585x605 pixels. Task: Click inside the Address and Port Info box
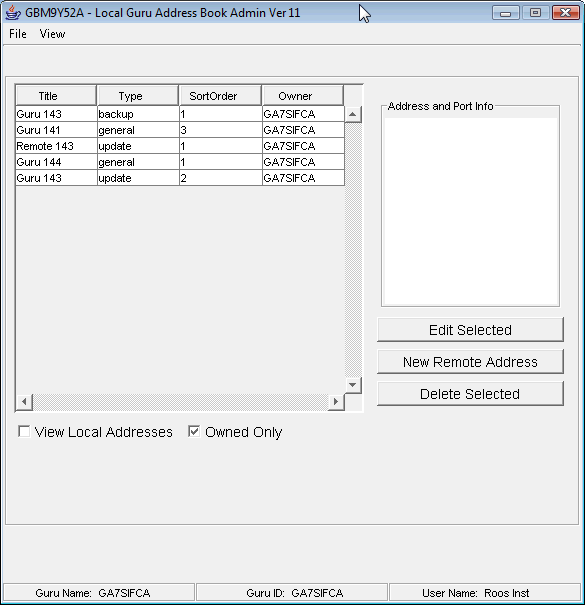(x=470, y=211)
